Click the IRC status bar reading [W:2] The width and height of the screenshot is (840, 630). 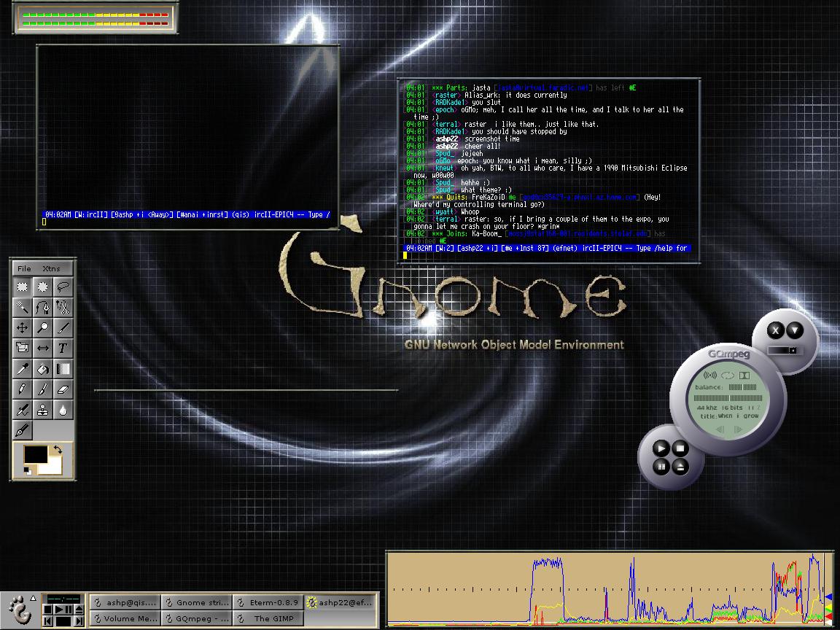click(546, 248)
